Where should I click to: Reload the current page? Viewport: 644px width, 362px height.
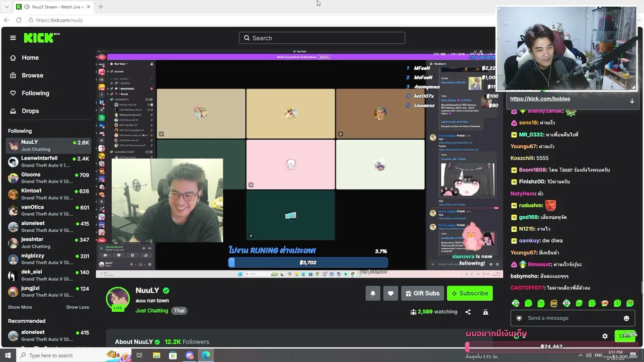pos(19,20)
